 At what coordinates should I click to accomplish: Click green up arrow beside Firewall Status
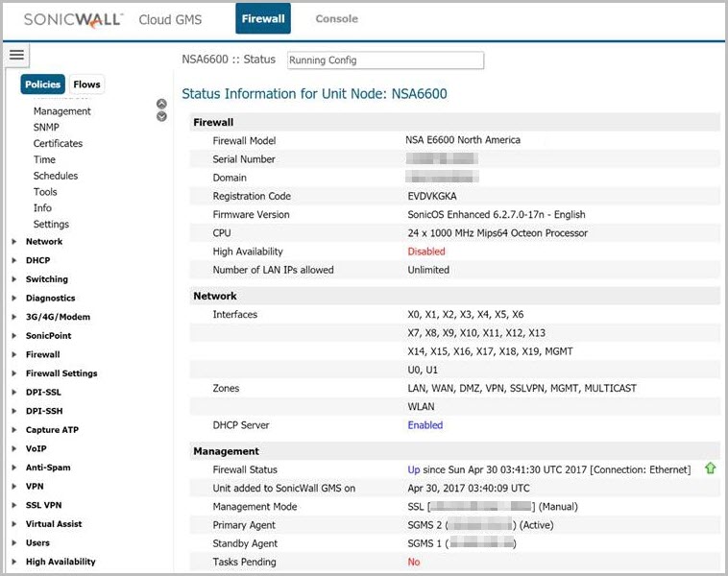tap(710, 468)
